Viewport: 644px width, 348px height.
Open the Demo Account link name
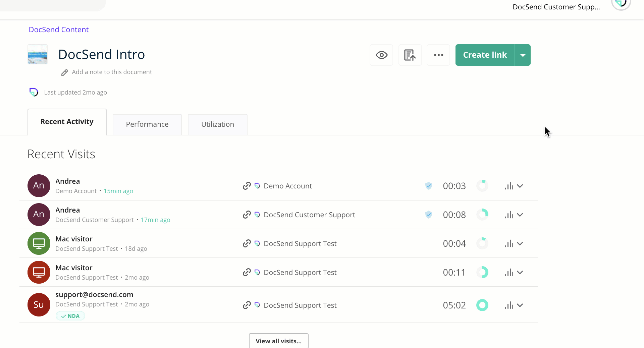[x=288, y=186]
